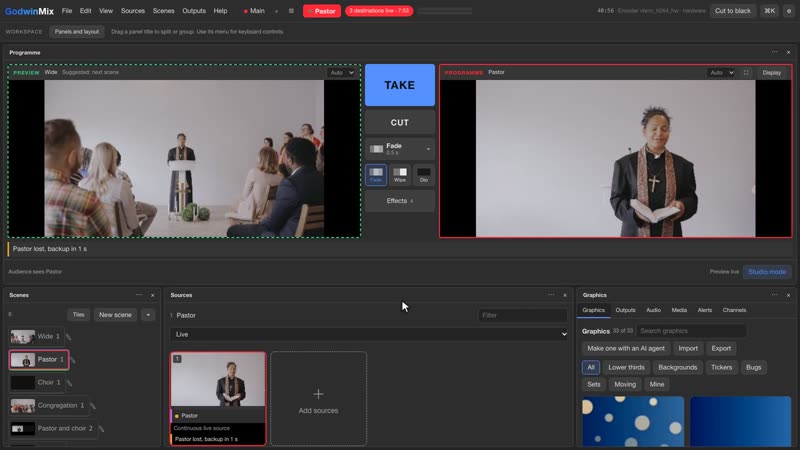Open the Live source mode dropdown
Image resolution: width=800 pixels, height=450 pixels.
pyautogui.click(x=369, y=334)
